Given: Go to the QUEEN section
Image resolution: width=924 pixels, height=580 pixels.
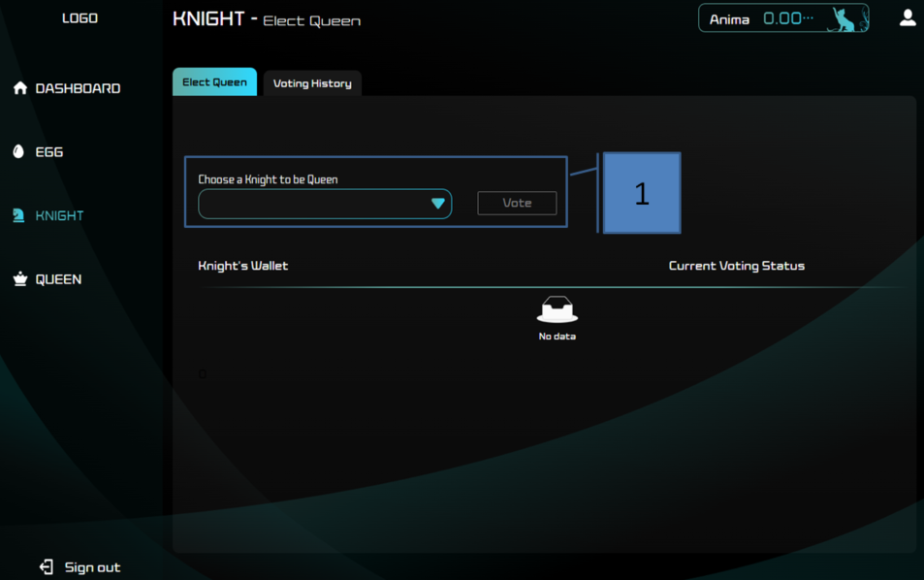Looking at the screenshot, I should point(58,279).
